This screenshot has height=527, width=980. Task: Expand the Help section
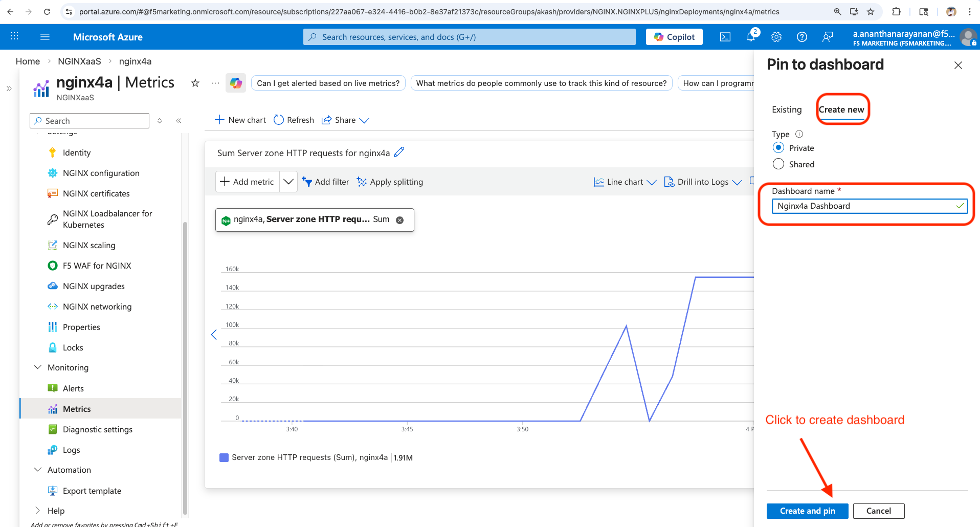37,511
